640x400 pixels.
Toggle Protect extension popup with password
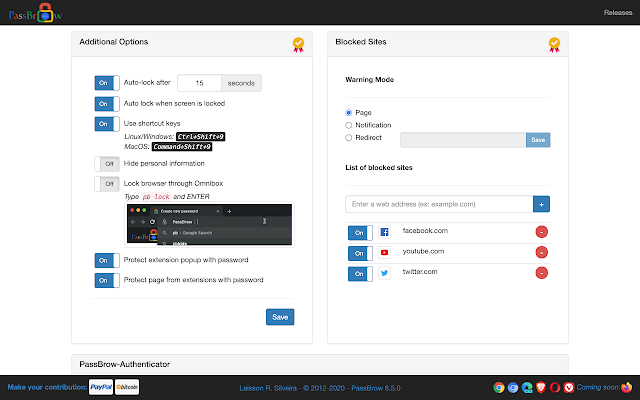(x=107, y=260)
